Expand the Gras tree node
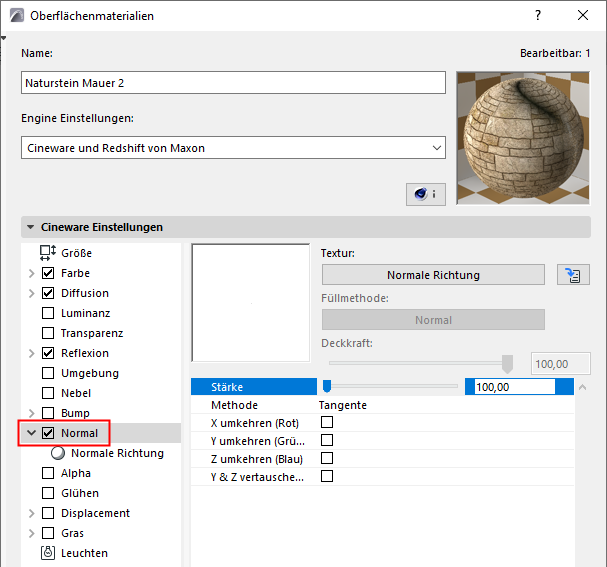607x567 pixels. click(x=32, y=533)
